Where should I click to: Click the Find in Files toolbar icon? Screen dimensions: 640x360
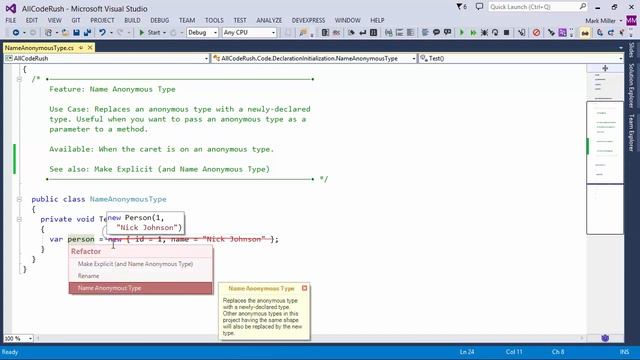(303, 32)
